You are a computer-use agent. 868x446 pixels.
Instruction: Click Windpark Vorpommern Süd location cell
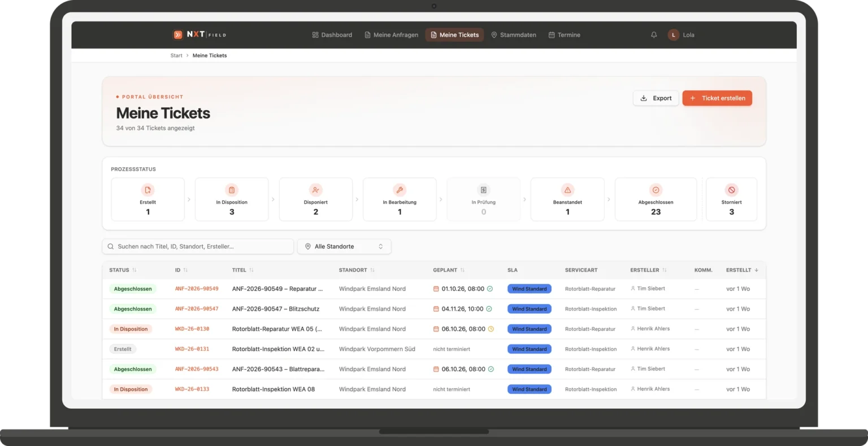(x=377, y=349)
